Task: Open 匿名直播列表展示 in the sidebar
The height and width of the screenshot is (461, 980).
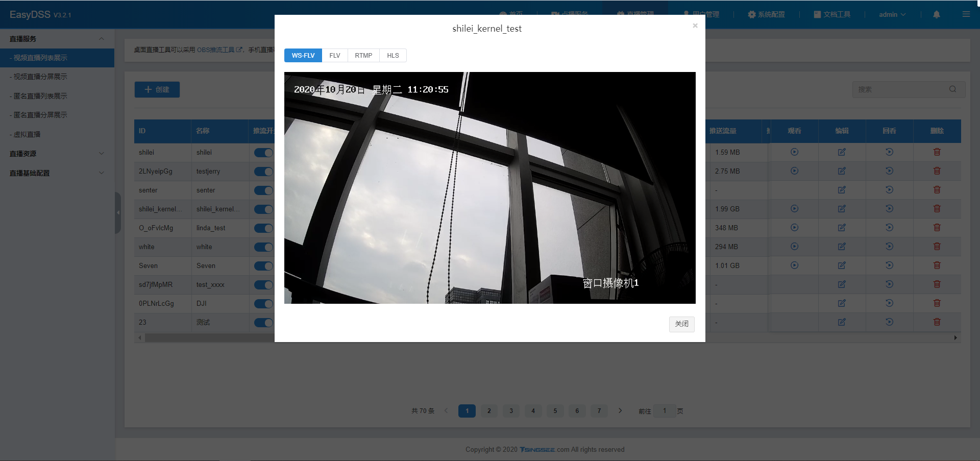Action: [x=57, y=96]
